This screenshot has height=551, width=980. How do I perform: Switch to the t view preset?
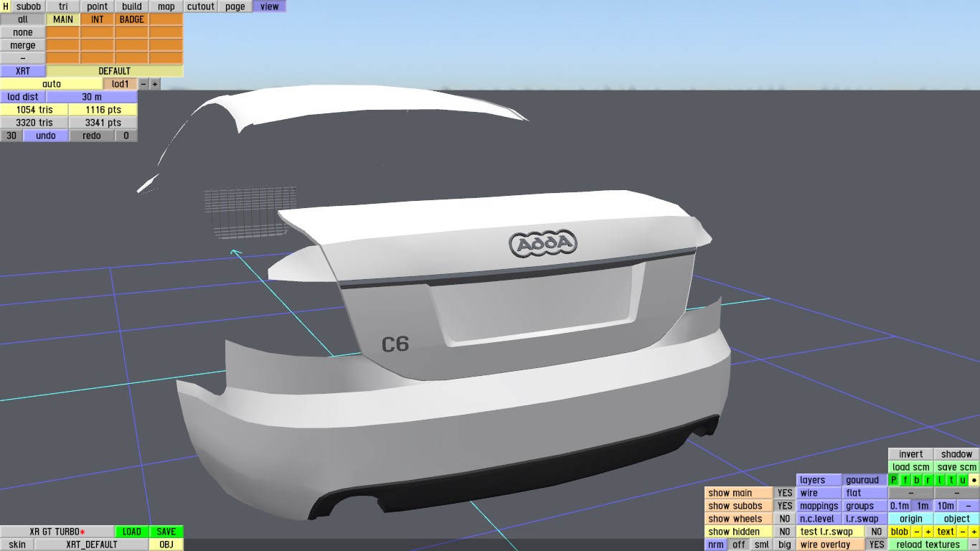(951, 480)
